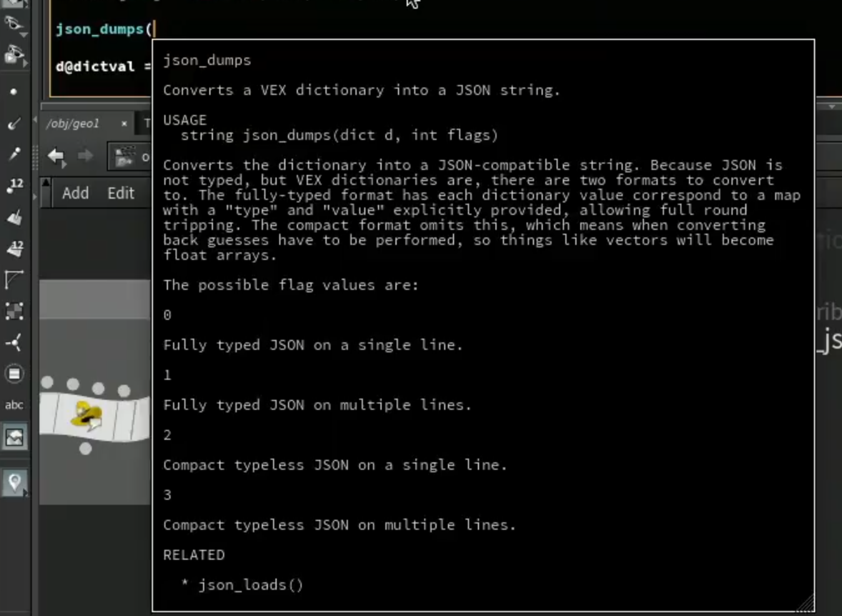Toggle Display Point Normals icon

tap(14, 123)
